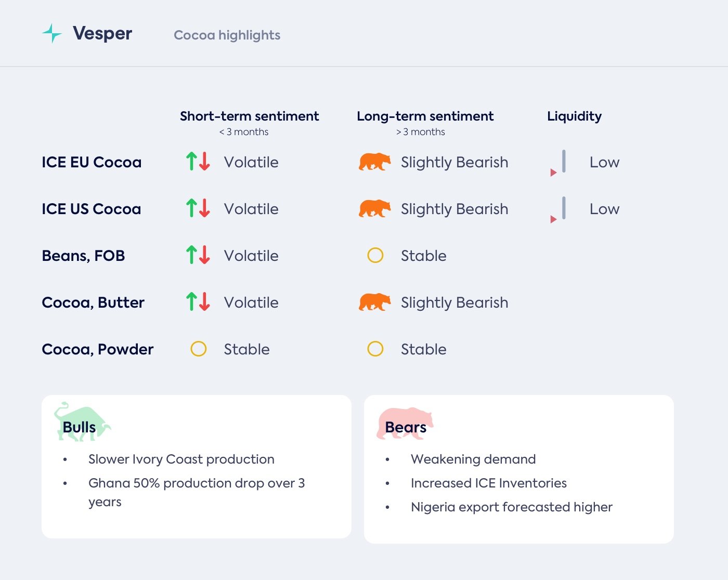Select the Long-term sentiment column header
Screen dimensions: 728x580
pos(425,116)
